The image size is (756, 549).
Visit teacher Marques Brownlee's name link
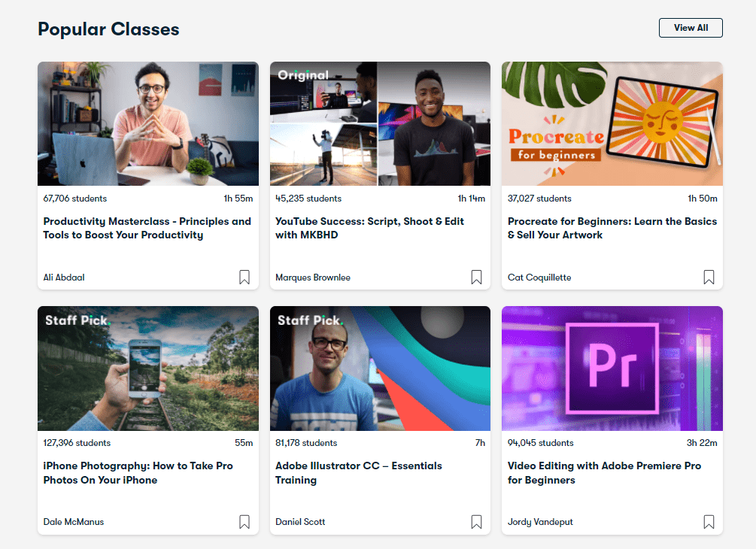[x=313, y=278]
